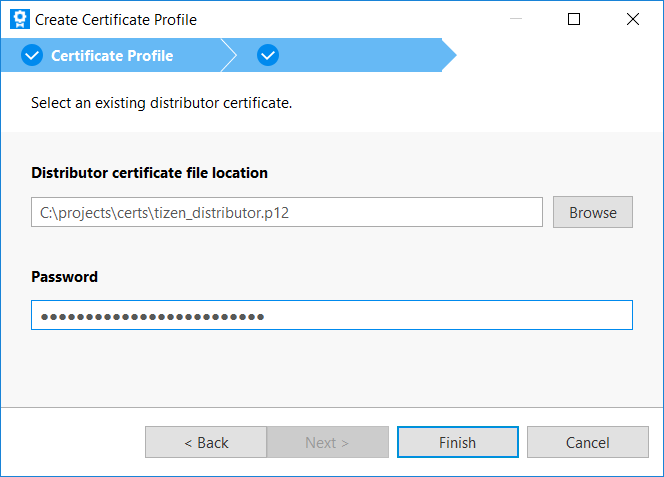Click the second step checkmark icon
664x477 pixels.
click(268, 56)
